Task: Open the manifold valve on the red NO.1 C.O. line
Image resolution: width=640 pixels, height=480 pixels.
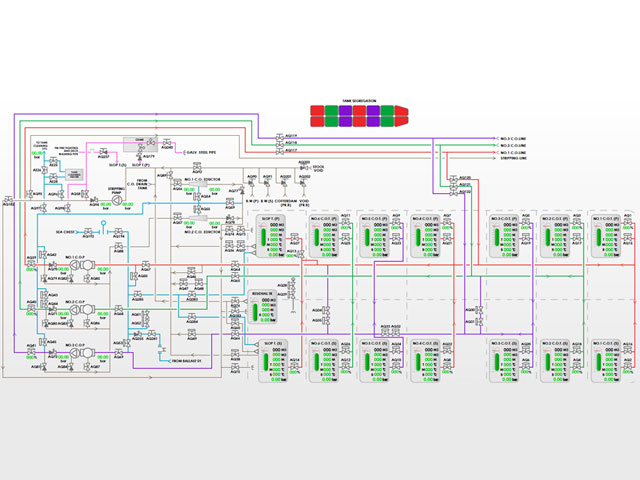Action: pos(280,151)
